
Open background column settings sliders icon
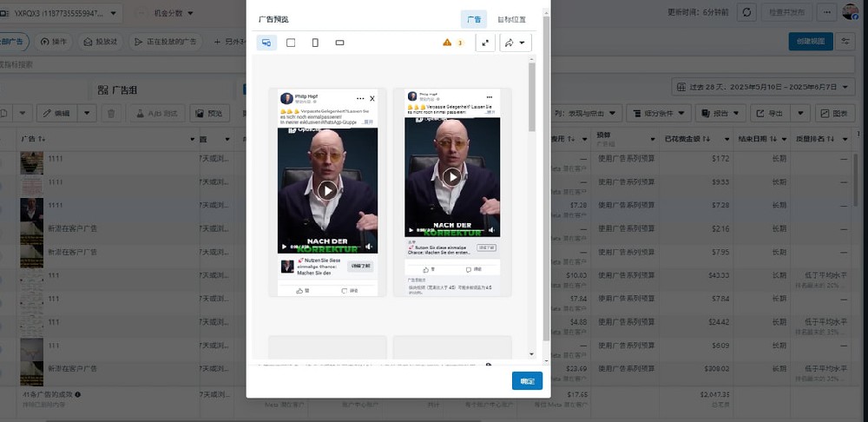tap(845, 42)
